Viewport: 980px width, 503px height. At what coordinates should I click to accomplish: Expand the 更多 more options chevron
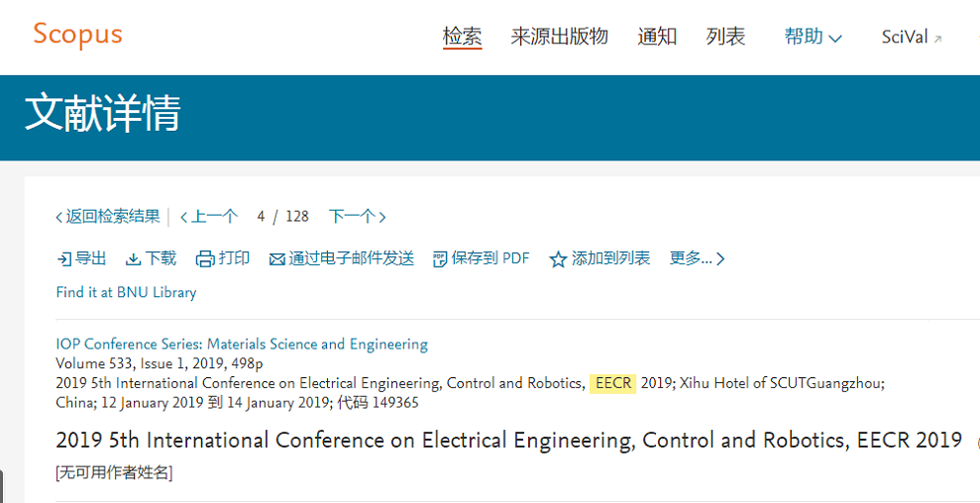click(720, 258)
